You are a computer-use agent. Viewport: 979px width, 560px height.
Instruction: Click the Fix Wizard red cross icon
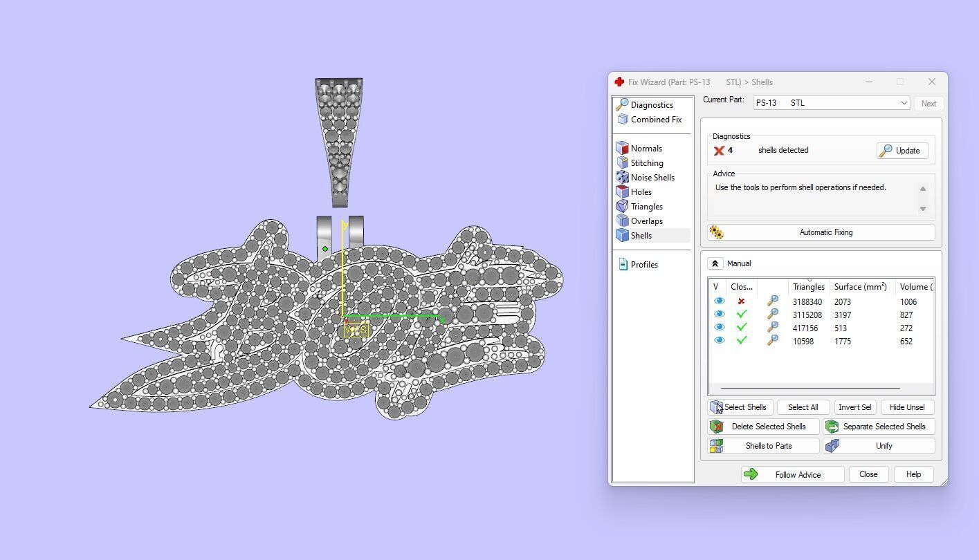click(x=619, y=82)
